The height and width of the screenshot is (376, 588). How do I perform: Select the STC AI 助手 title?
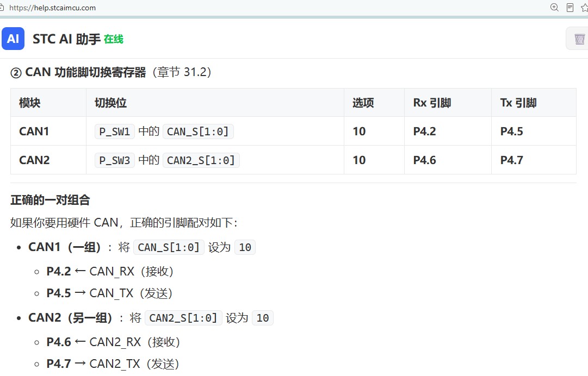67,39
